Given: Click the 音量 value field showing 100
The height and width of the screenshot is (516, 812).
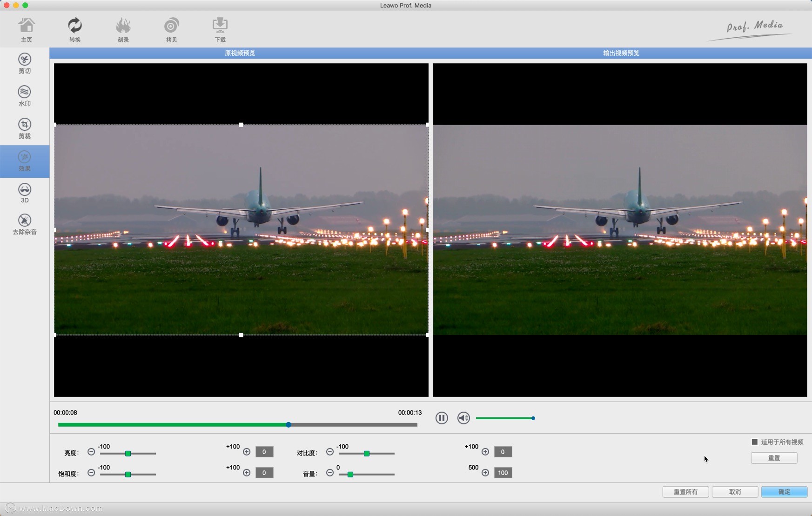Looking at the screenshot, I should pyautogui.click(x=503, y=473).
